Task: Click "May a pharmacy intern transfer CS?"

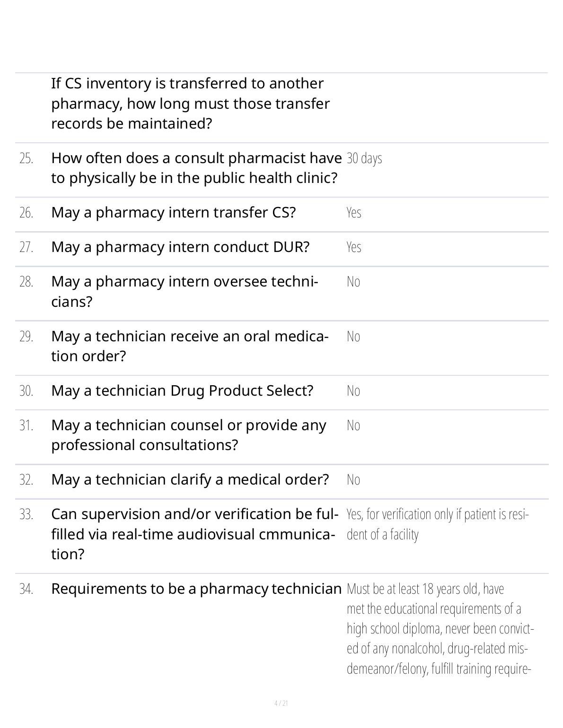Action: click(x=173, y=213)
